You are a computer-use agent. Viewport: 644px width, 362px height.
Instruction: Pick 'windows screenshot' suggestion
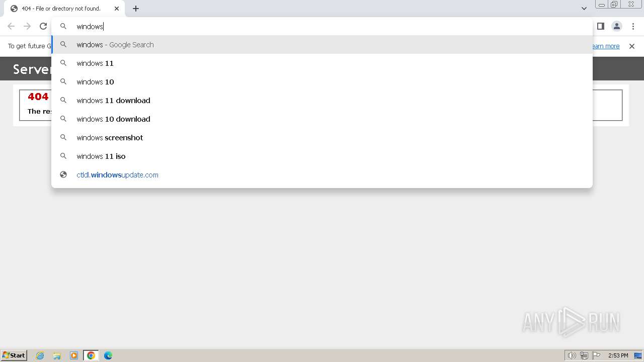pos(322,138)
